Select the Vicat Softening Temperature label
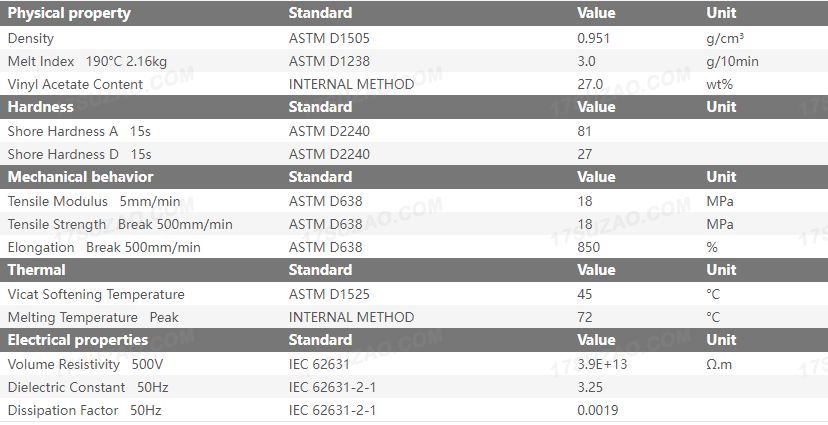The height and width of the screenshot is (425, 828). click(x=96, y=294)
